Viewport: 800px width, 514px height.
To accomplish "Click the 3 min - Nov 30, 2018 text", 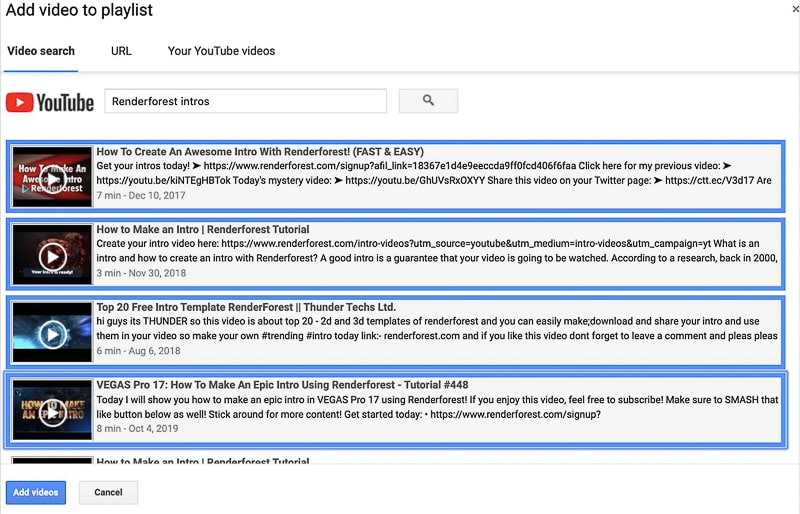I will (141, 273).
